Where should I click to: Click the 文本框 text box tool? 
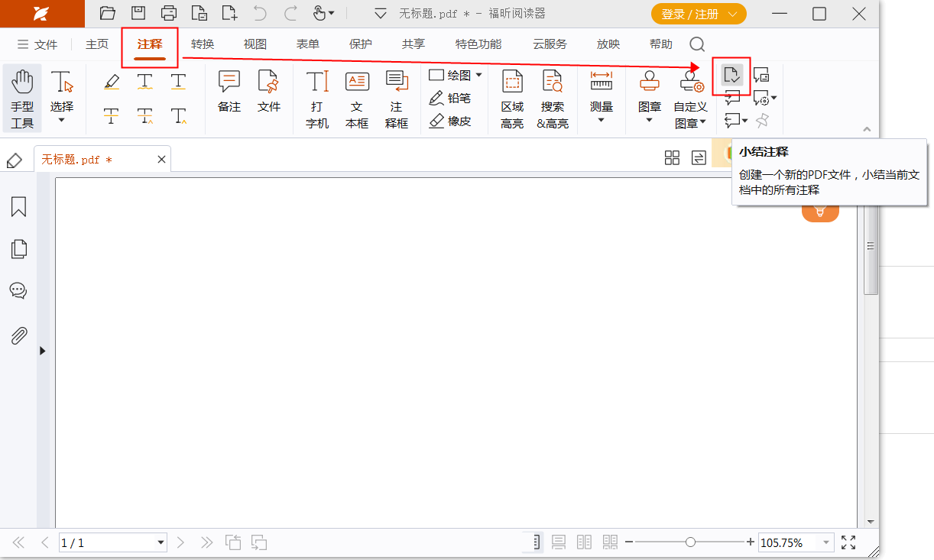[x=356, y=99]
